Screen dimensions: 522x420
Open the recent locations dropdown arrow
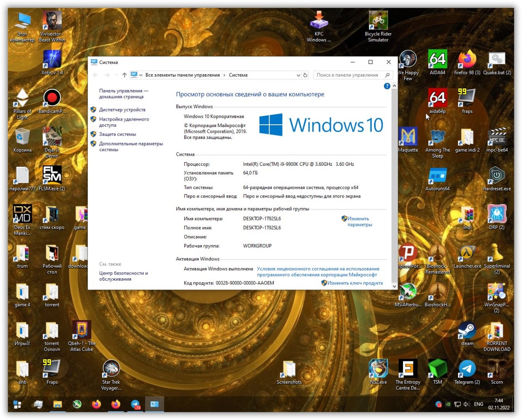[116, 75]
